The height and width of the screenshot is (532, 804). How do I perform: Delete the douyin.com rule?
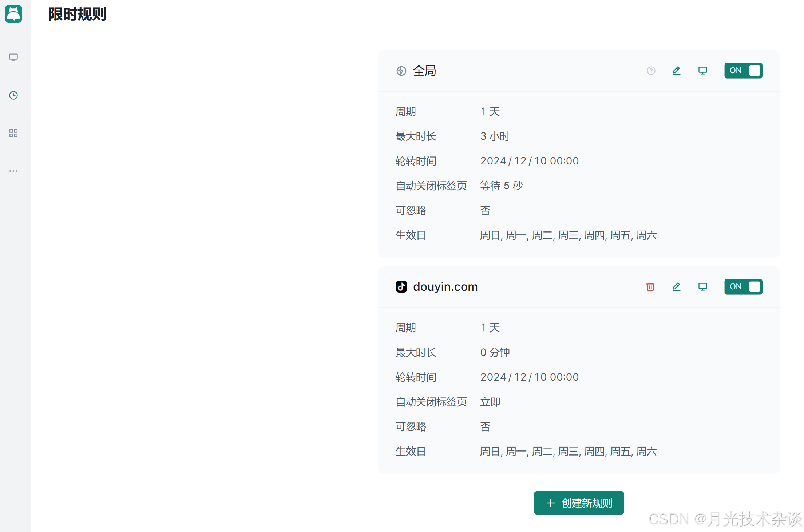(650, 287)
